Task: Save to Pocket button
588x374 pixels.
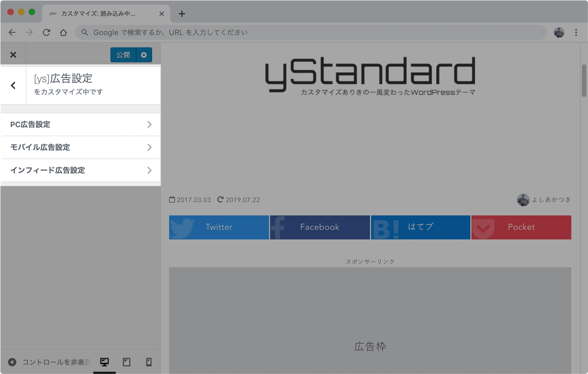Action: click(521, 227)
